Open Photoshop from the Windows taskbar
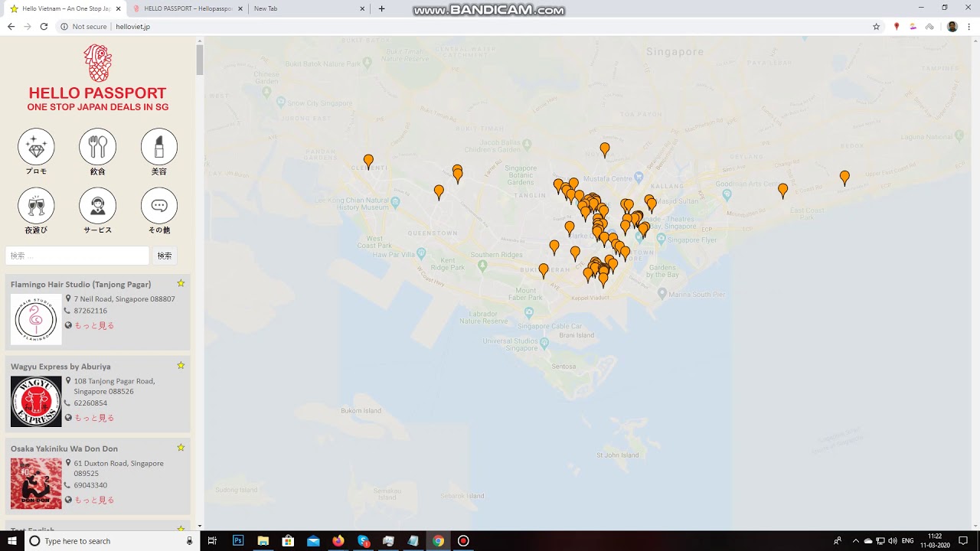Viewport: 980px width, 551px height. 238,540
